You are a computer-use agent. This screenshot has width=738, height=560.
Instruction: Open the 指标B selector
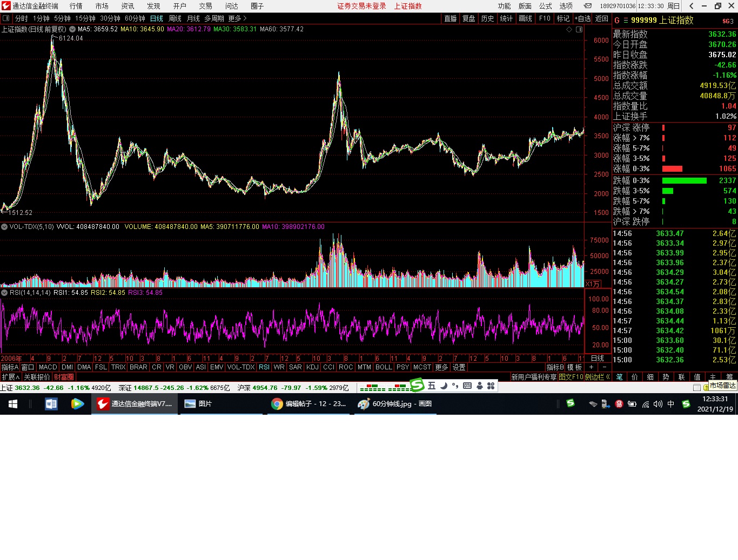[x=555, y=367]
